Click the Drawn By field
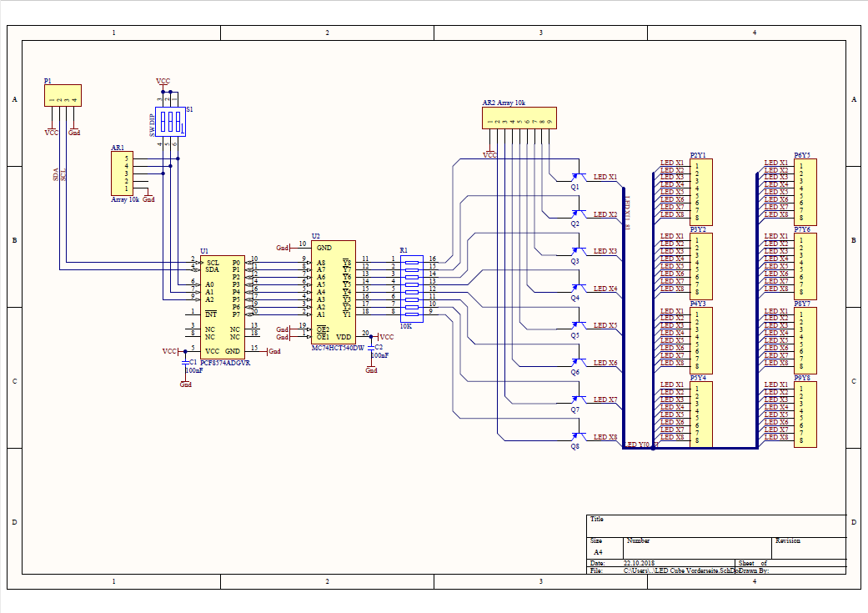Viewport: 868px width, 613px height. point(754,570)
